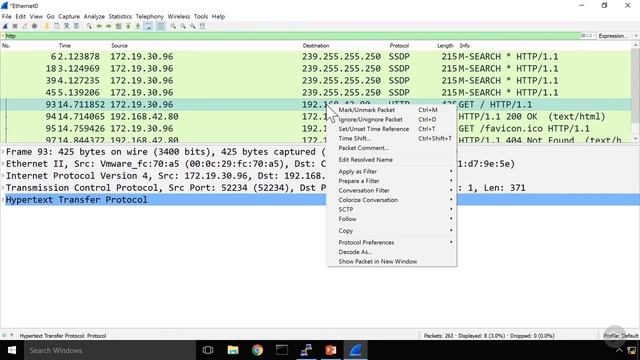Start capturing packets with the shark fin icon
Screen dimensions: 640x360
pos(5,26)
